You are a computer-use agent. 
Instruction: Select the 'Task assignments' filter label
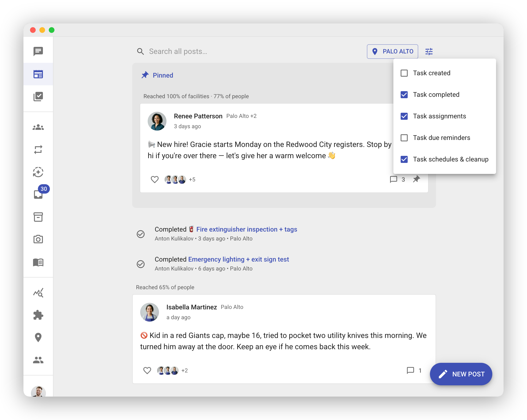(x=439, y=116)
